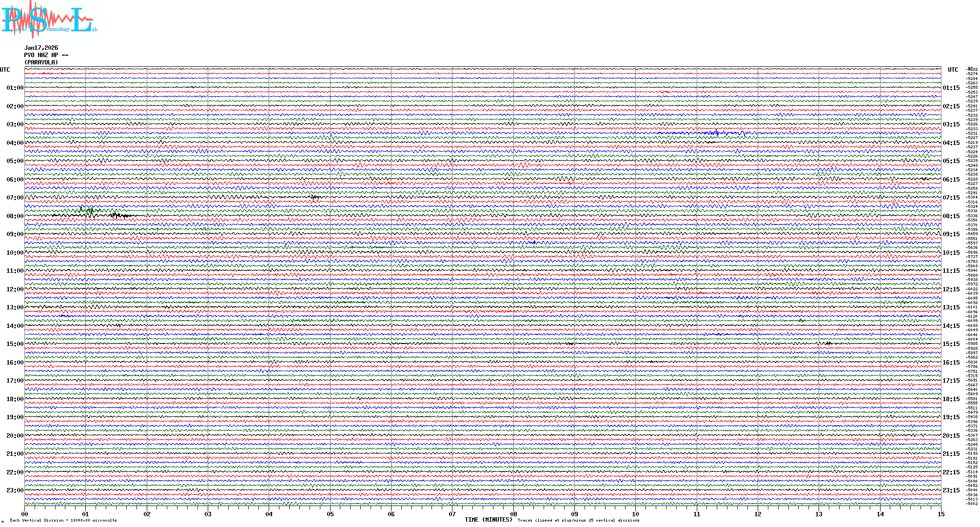980x527 pixels.
Task: Click the PVO HHZ HP station text
Action: (46, 55)
